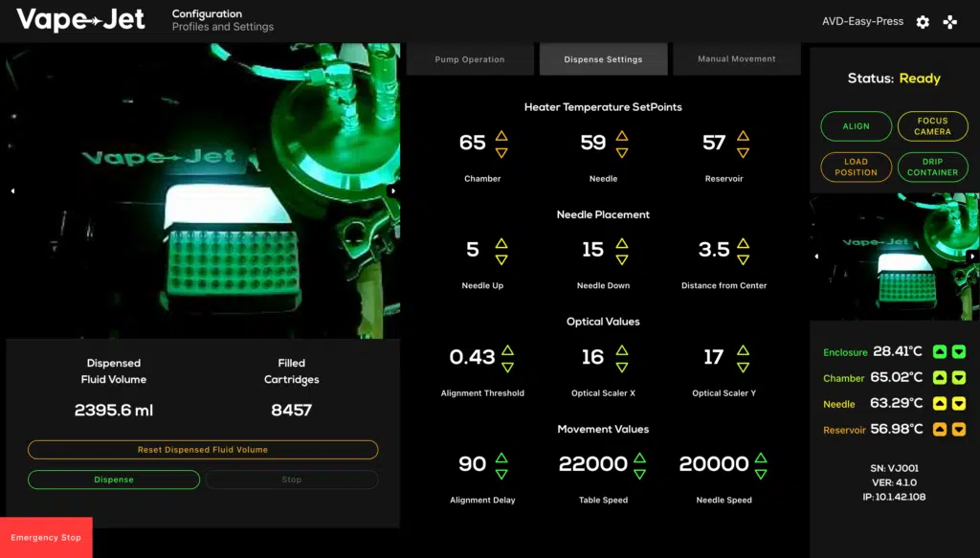Increase Needle heater setpoint
The image size is (980, 558).
pos(622,136)
